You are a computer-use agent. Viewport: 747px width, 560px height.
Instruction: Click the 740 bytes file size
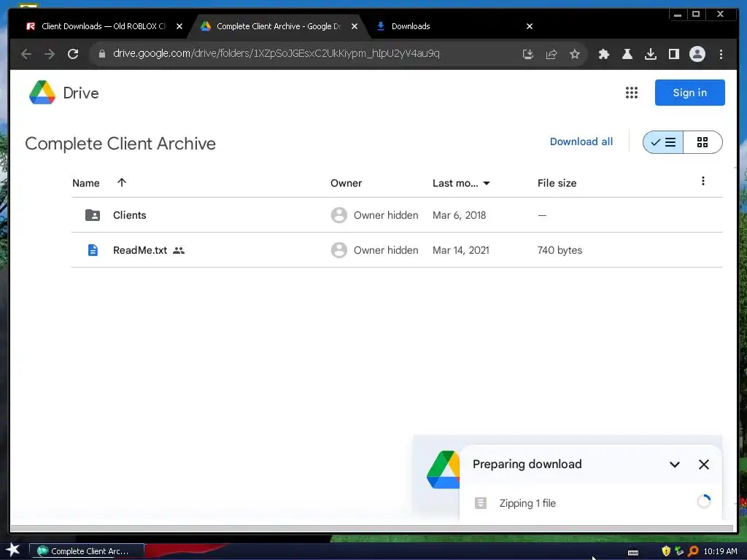click(560, 250)
